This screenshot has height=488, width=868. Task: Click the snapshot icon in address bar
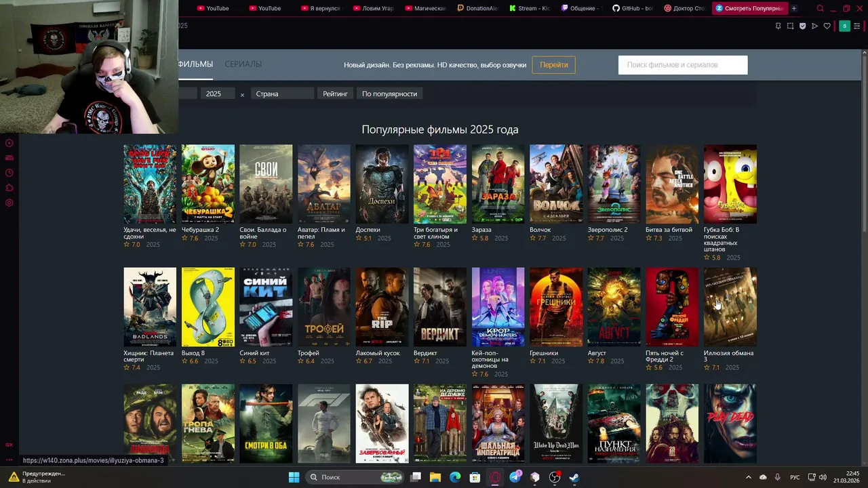point(790,26)
